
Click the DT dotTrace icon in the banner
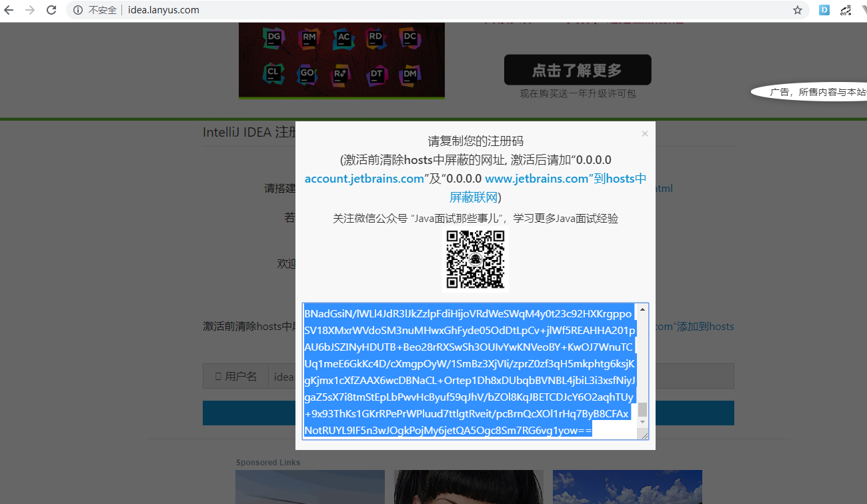[x=377, y=73]
